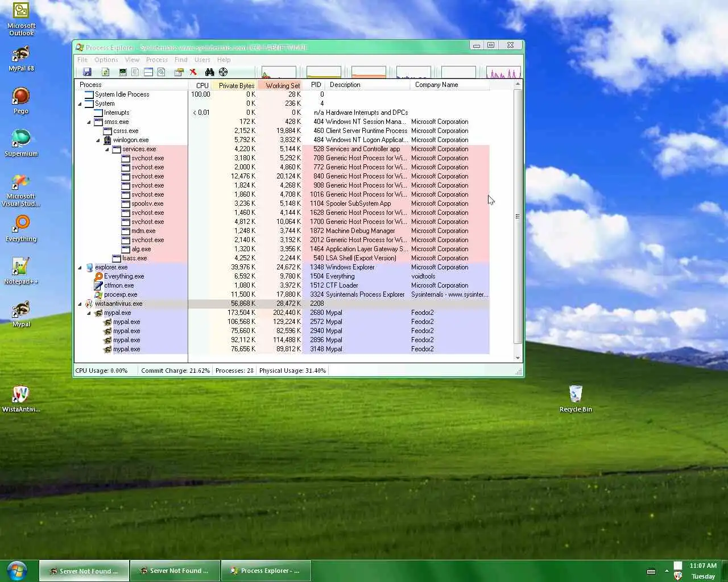Click the magenta spiky mini graph in toolbar
Image resolution: width=728 pixels, height=582 pixels.
point(503,72)
